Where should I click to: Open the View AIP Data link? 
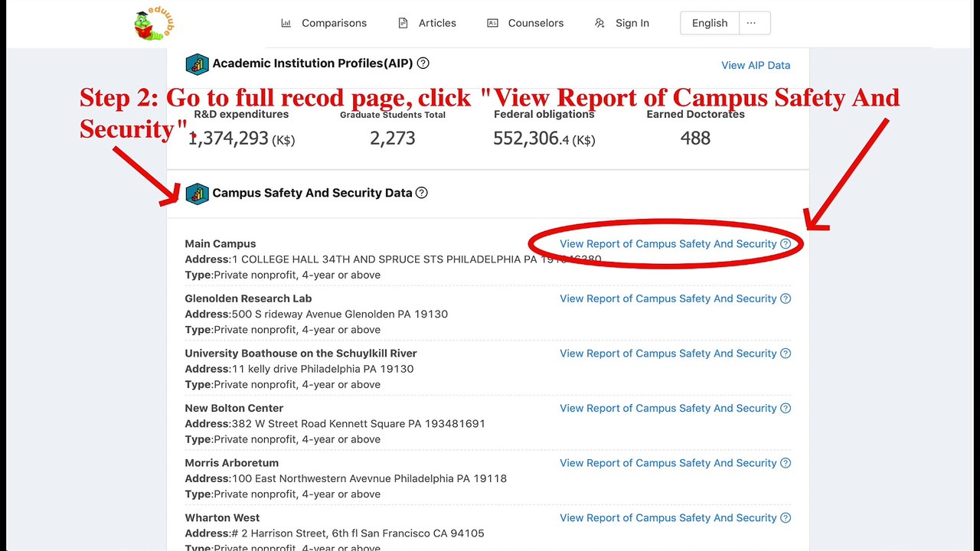pos(756,65)
